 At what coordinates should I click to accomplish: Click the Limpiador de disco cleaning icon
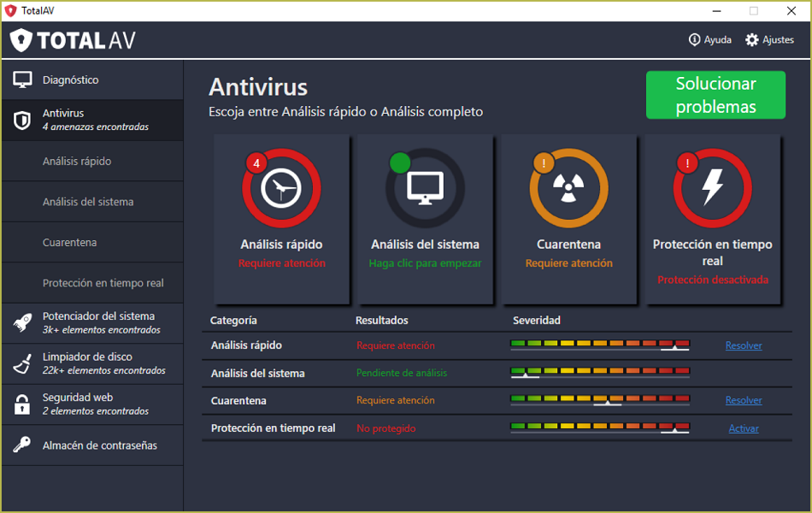point(22,363)
